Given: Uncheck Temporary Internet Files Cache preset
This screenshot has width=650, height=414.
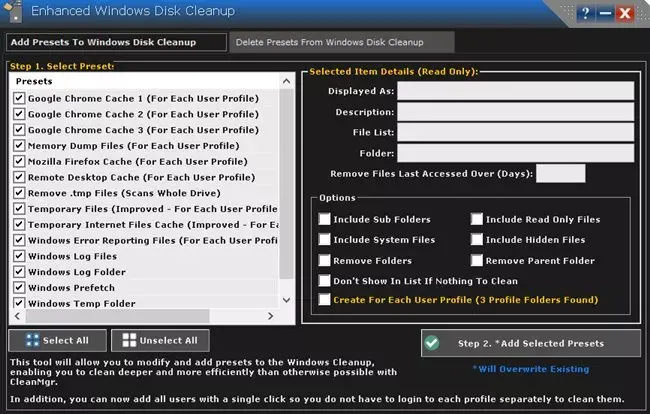Looking at the screenshot, I should coord(19,224).
